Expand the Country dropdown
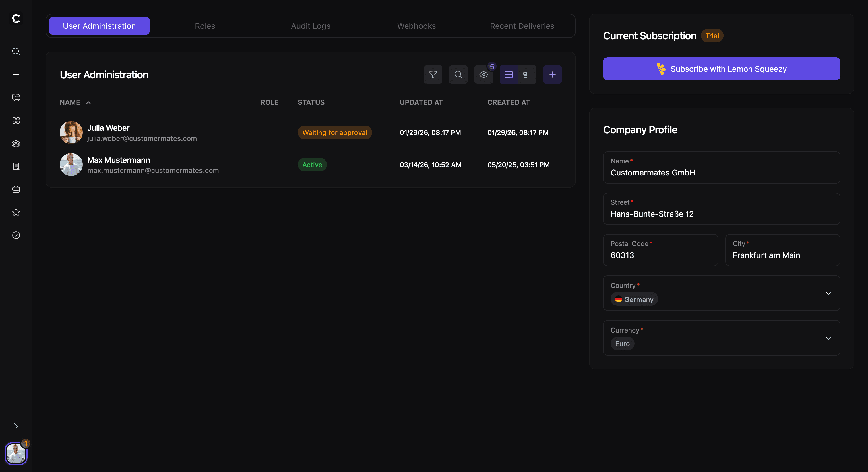The image size is (868, 472). [828, 293]
